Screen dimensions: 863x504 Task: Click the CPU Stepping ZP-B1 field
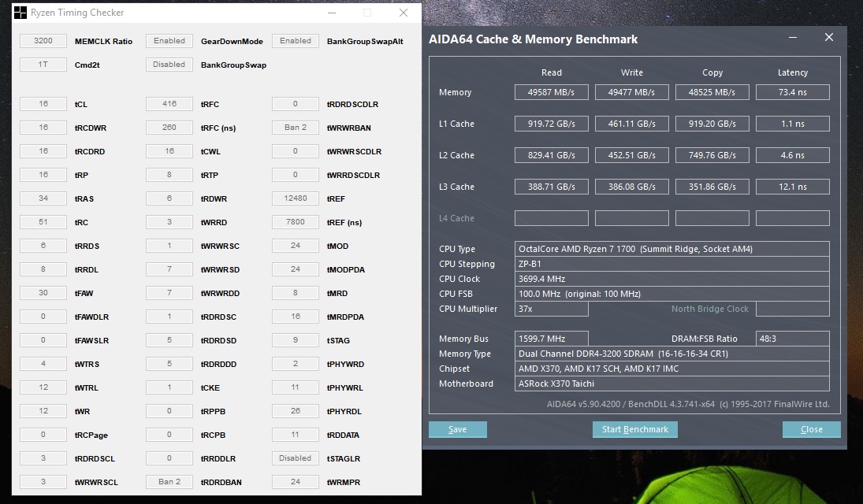672,264
